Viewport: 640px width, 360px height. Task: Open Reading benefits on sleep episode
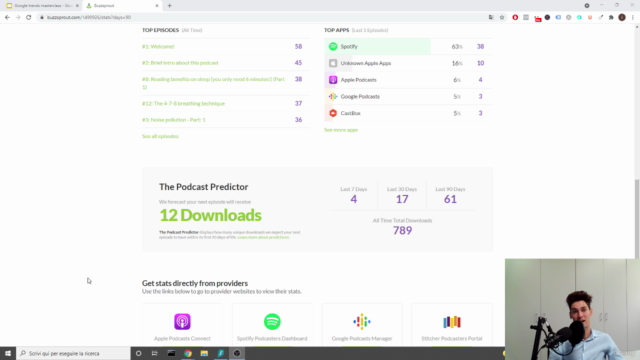(x=213, y=83)
